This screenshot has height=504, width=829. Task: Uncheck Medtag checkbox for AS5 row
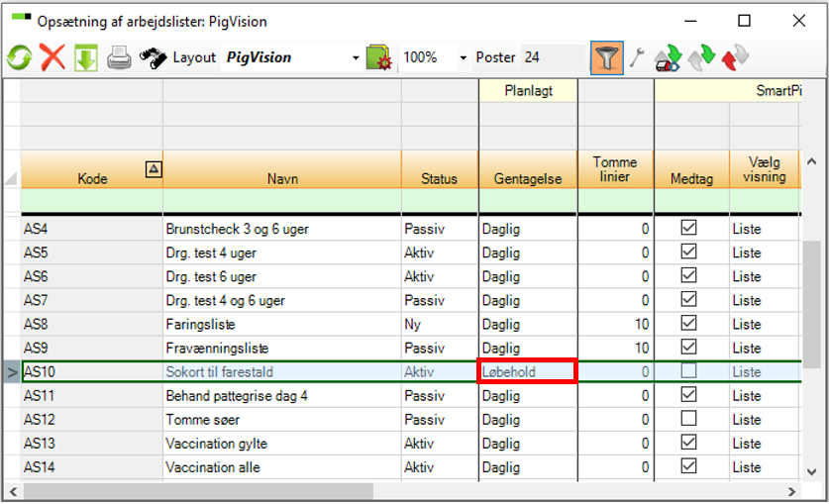pos(688,252)
